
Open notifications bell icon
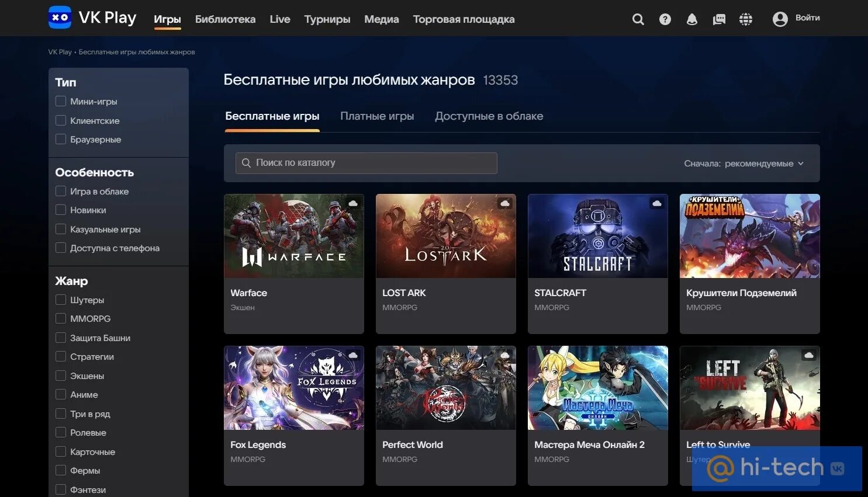pyautogui.click(x=692, y=19)
